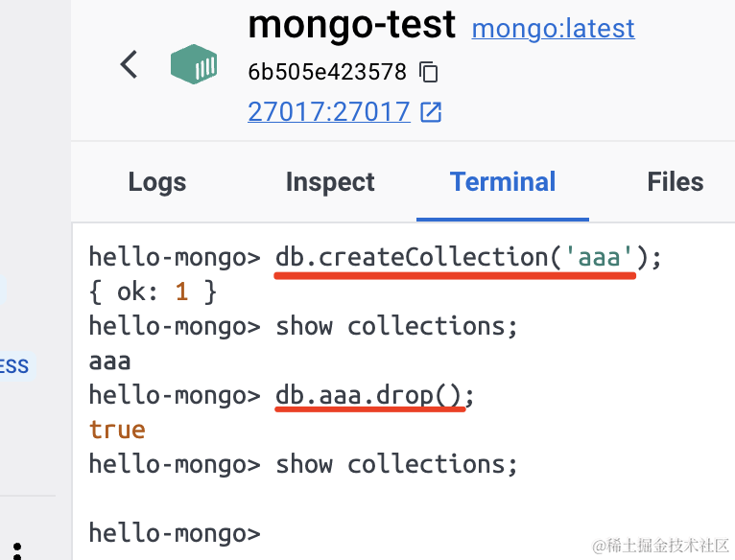Click the aaa collection name output line

click(109, 361)
